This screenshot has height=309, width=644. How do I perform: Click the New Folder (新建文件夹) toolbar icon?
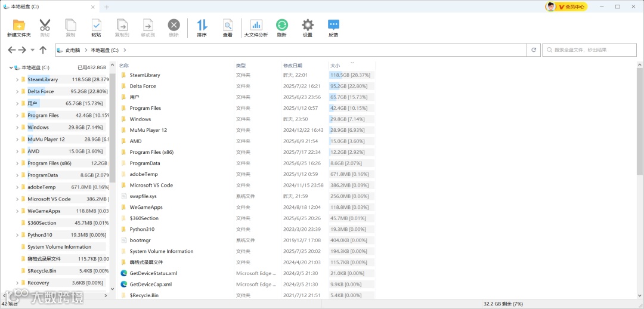pyautogui.click(x=19, y=26)
